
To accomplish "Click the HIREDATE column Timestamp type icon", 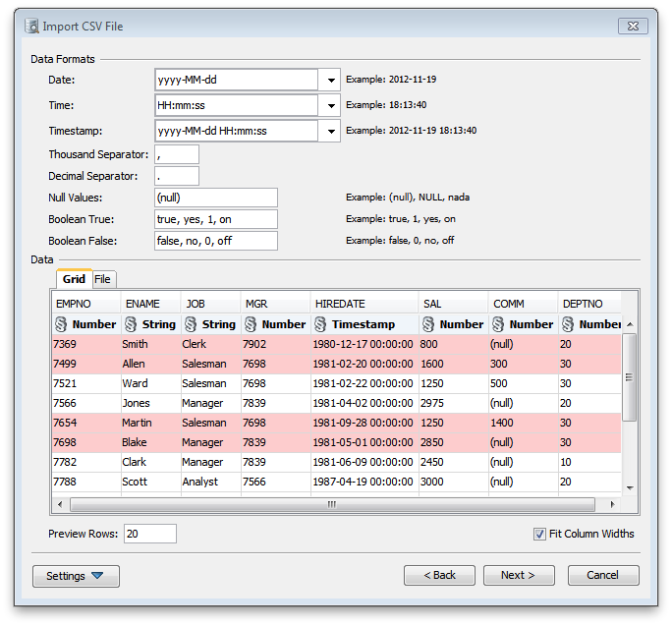I will [320, 324].
